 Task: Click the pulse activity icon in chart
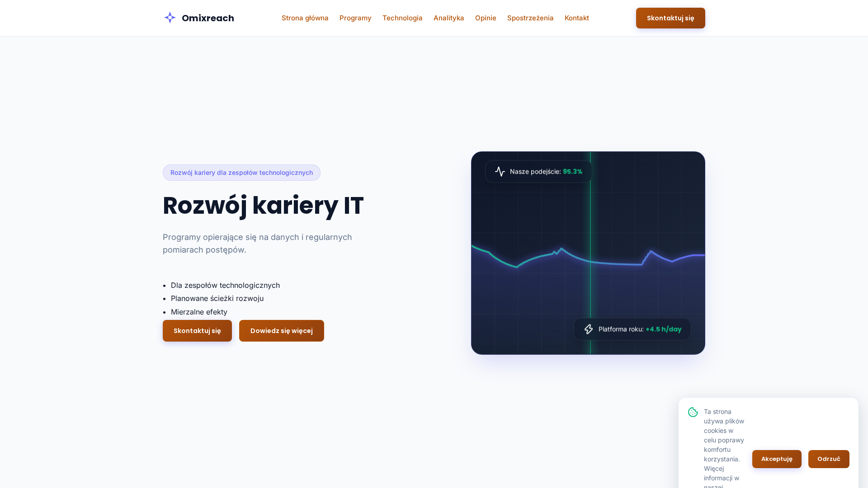point(500,172)
